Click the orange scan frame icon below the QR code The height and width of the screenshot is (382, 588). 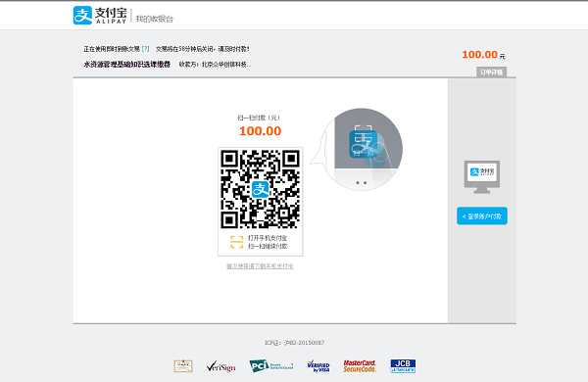(236, 242)
